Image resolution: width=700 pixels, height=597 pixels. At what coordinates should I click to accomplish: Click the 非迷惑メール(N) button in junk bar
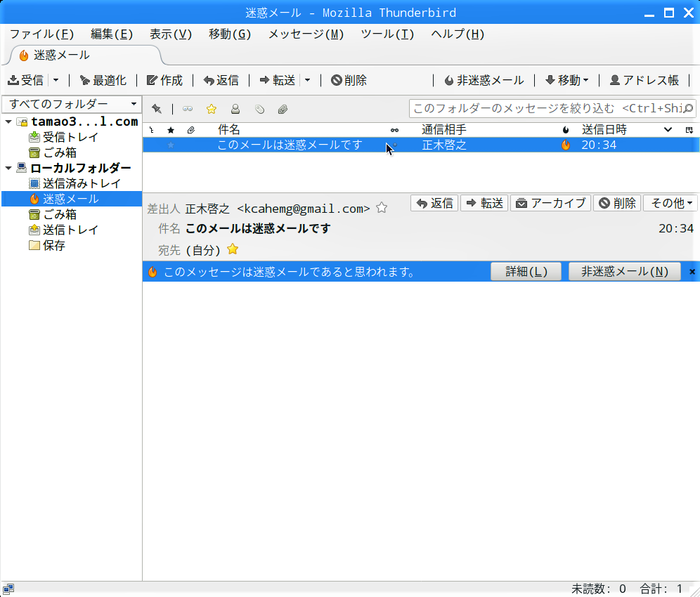[x=625, y=271]
